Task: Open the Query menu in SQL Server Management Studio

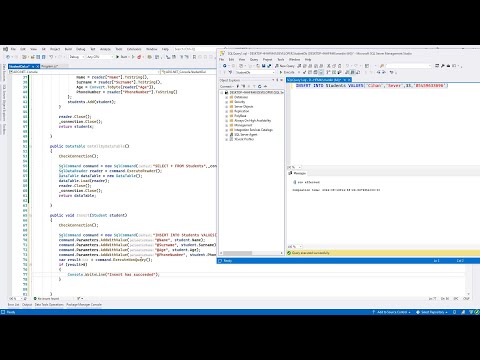Action: pos(254,60)
